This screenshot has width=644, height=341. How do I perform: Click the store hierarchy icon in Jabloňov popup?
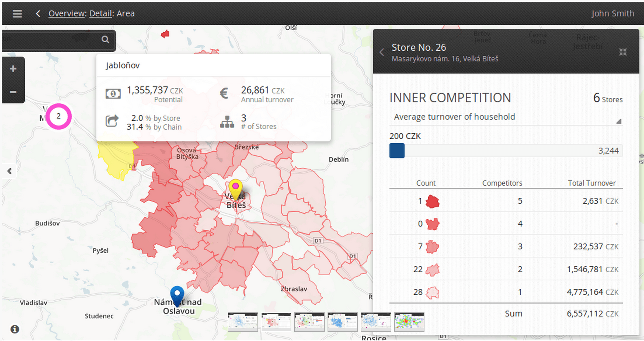(x=227, y=122)
